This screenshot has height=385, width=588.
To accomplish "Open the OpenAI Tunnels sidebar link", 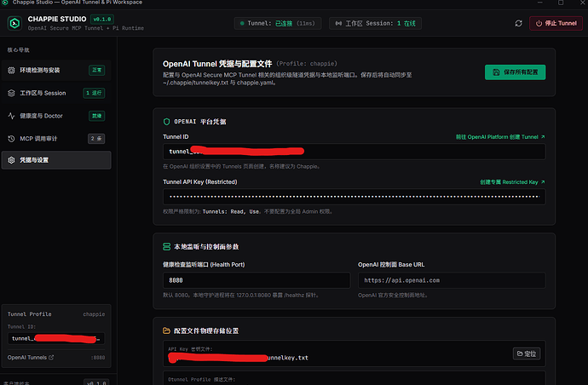I will (x=31, y=358).
